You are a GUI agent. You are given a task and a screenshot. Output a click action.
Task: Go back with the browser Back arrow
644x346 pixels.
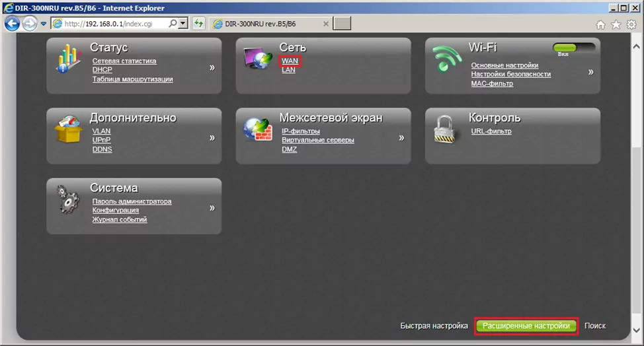[12, 24]
